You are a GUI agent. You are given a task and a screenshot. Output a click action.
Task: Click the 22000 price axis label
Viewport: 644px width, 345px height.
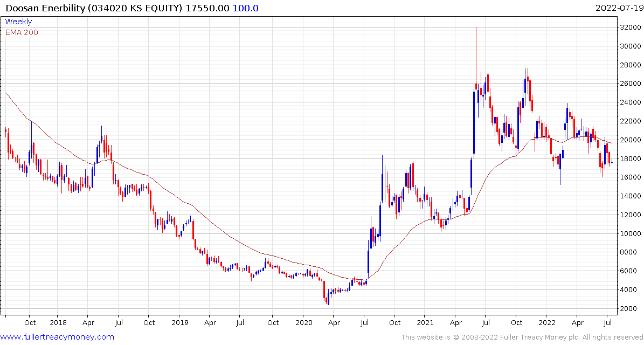click(631, 121)
